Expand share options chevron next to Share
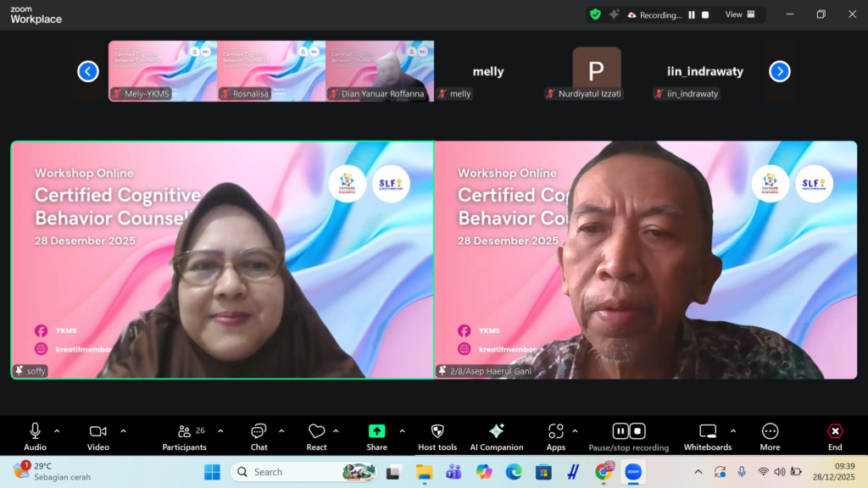The image size is (868, 488). click(x=402, y=431)
